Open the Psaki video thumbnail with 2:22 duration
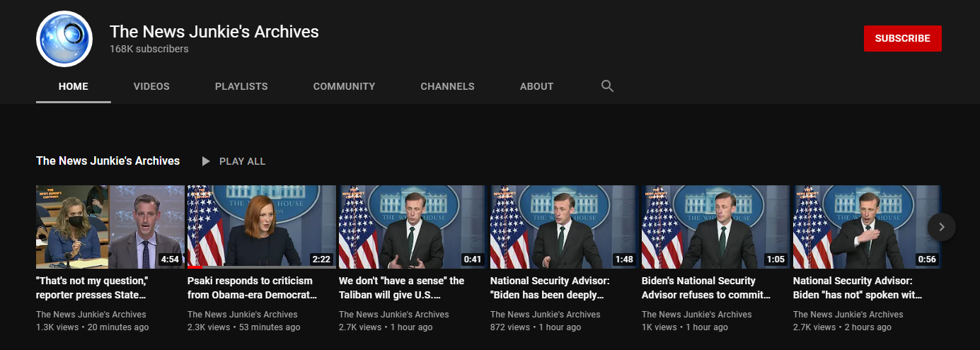The width and height of the screenshot is (980, 350). [x=262, y=227]
